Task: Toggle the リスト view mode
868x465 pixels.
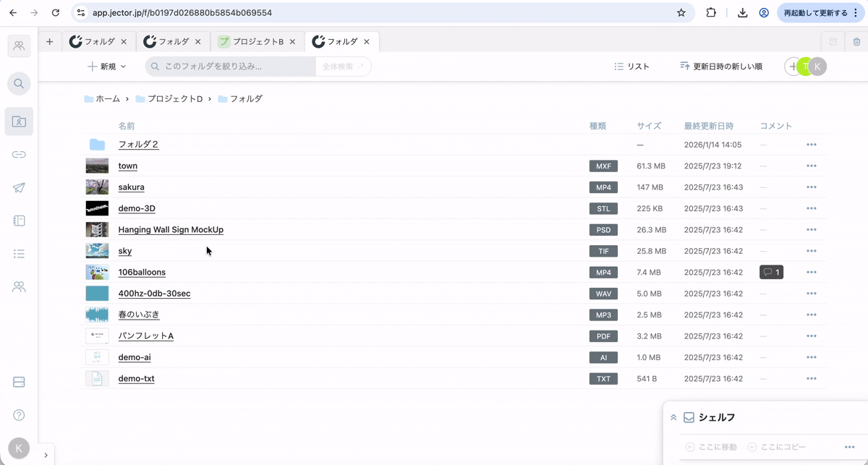Action: (631, 67)
